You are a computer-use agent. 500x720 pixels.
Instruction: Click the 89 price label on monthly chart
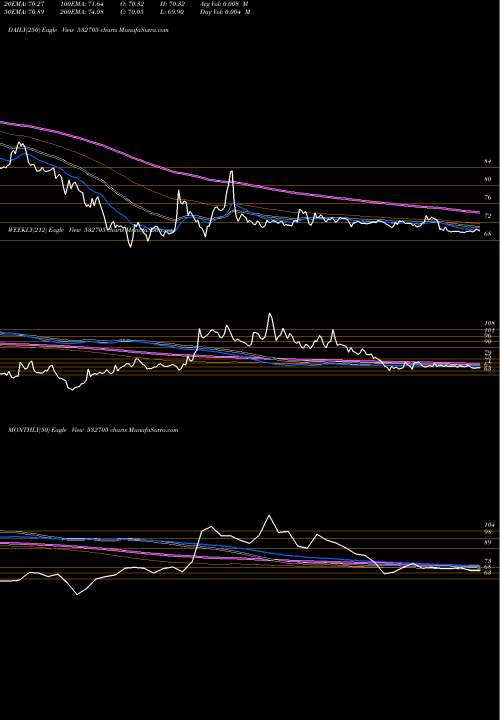(x=488, y=542)
